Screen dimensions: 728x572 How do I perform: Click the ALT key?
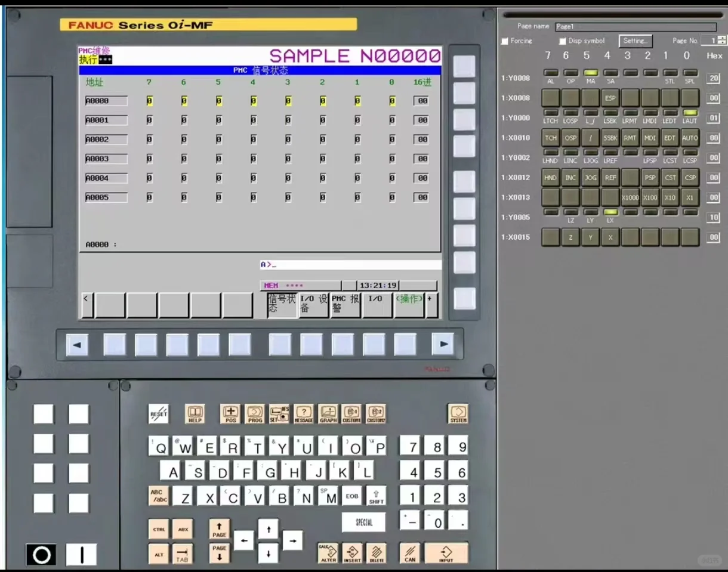(159, 554)
